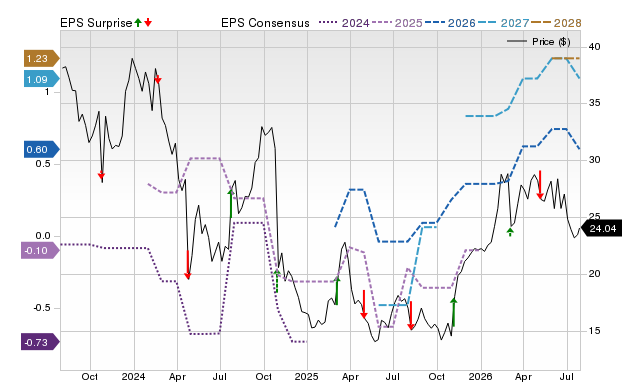Select the green EPS beat arrow in March 2025
The width and height of the screenshot is (640, 382).
337,291
